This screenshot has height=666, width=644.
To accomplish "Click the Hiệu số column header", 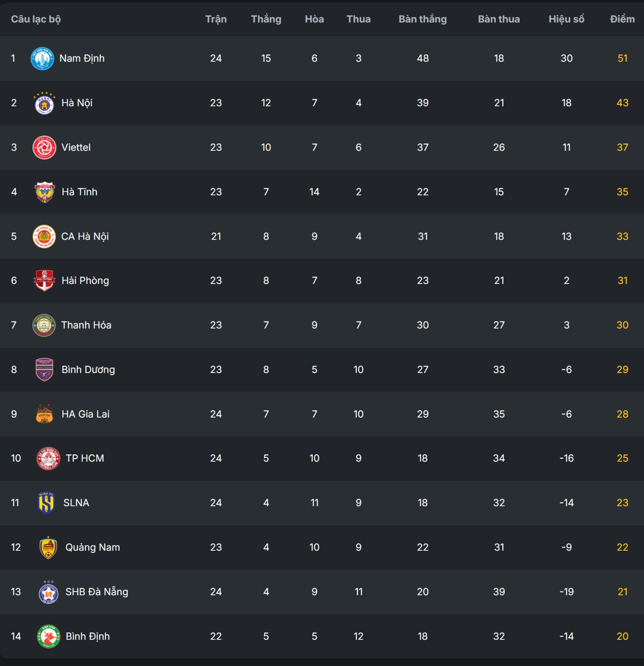I will click(x=566, y=19).
